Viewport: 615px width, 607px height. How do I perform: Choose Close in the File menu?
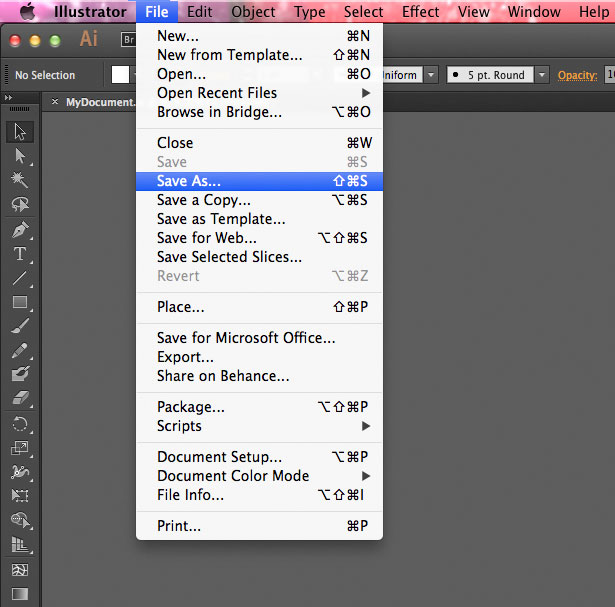coord(259,143)
